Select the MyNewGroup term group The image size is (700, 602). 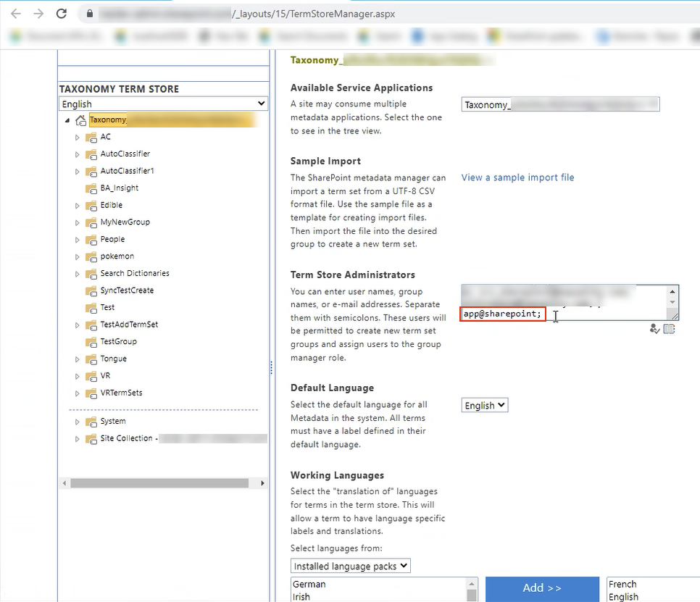(125, 222)
